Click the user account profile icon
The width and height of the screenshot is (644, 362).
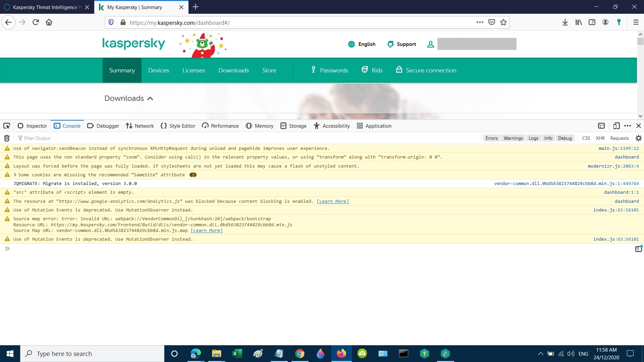coord(431,44)
